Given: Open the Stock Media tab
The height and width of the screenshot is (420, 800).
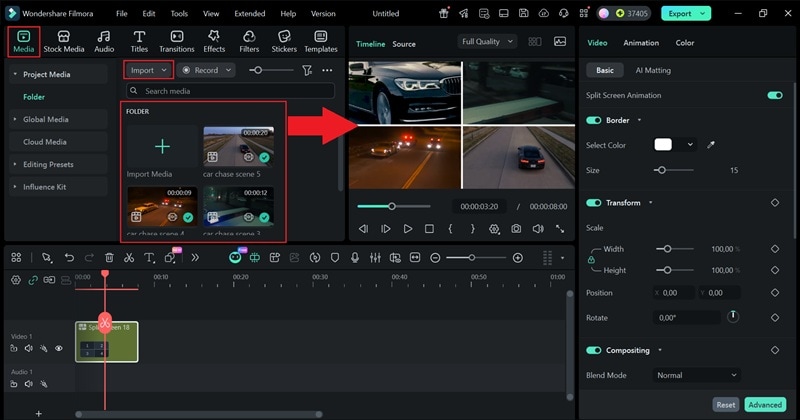Looking at the screenshot, I should 63,41.
